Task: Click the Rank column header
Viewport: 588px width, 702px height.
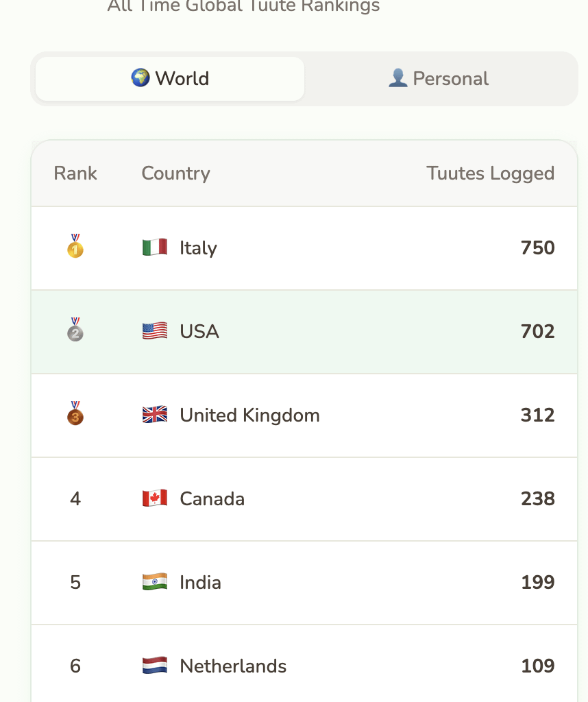Action: pos(75,173)
